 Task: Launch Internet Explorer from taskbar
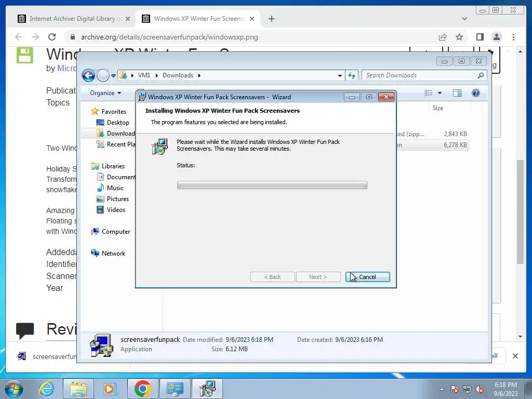click(46, 389)
